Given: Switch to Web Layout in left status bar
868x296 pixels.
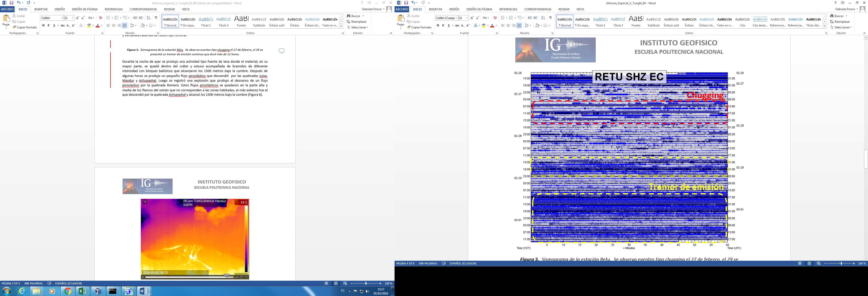Looking at the screenshot, I should coord(345,283).
